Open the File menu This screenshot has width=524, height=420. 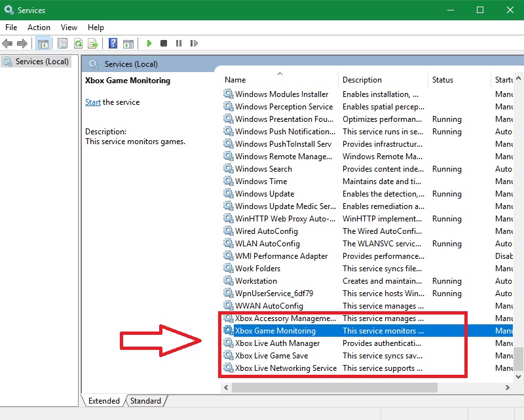click(x=11, y=28)
